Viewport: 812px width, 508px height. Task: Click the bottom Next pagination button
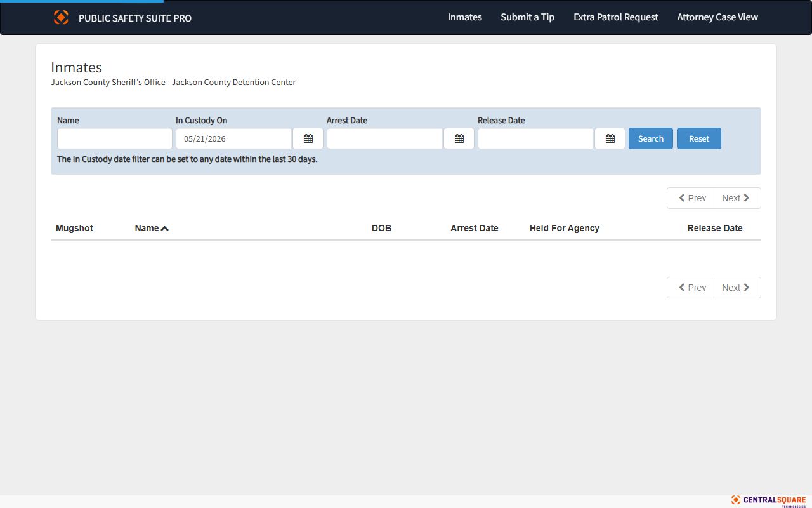[737, 288]
